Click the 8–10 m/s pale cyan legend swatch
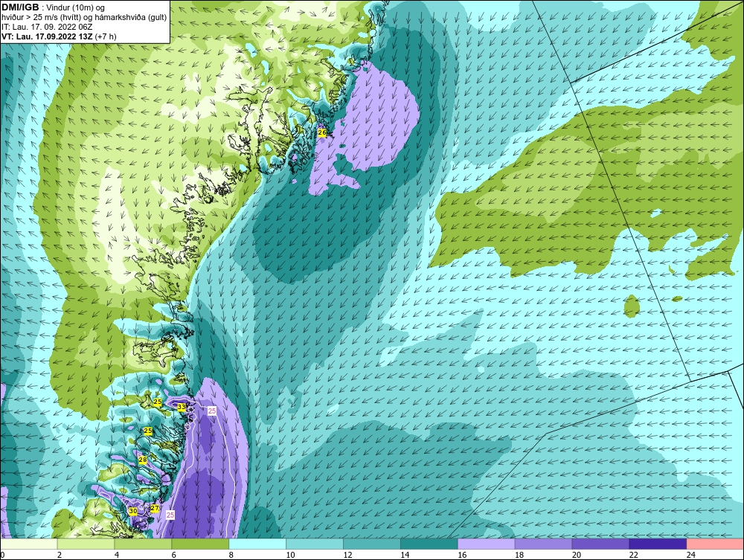 click(x=257, y=544)
